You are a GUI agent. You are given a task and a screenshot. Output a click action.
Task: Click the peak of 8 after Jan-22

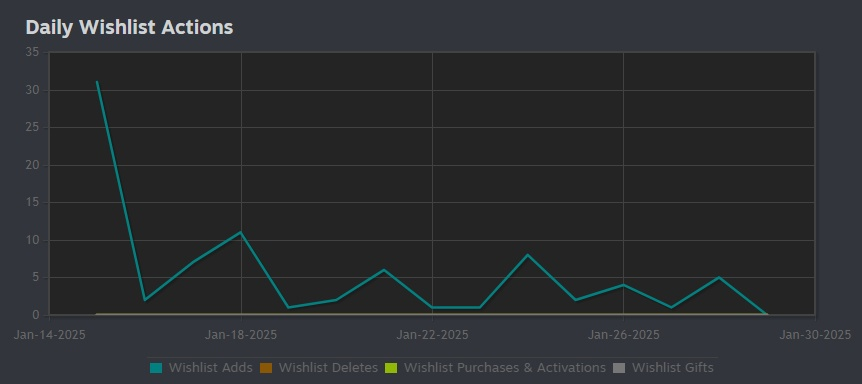[527, 255]
